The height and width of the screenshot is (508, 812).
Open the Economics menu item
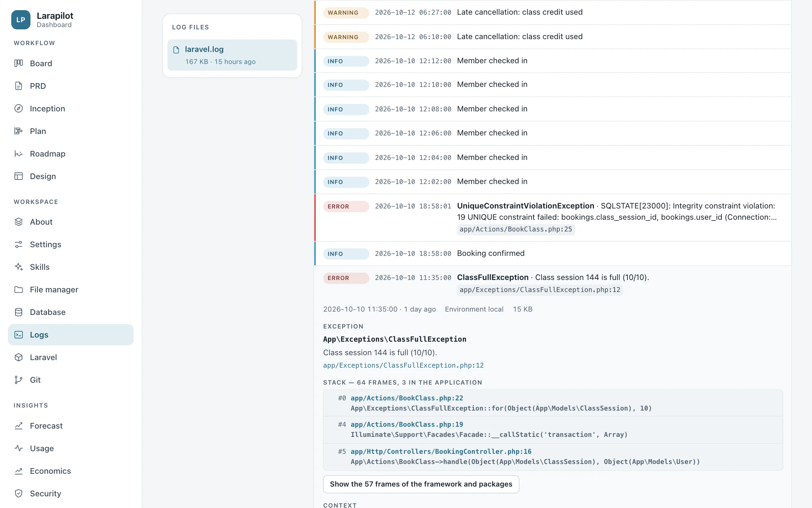[71, 471]
